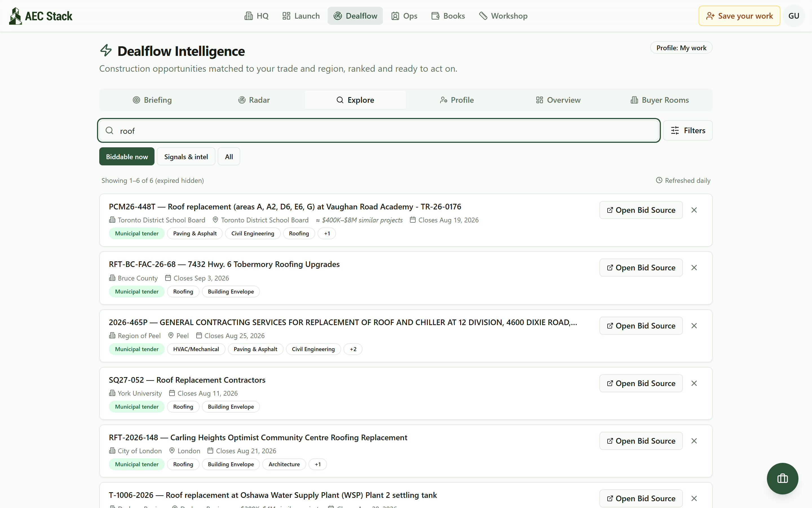Click the Dealflow Intelligence lightning icon
The height and width of the screenshot is (508, 812).
click(x=106, y=51)
